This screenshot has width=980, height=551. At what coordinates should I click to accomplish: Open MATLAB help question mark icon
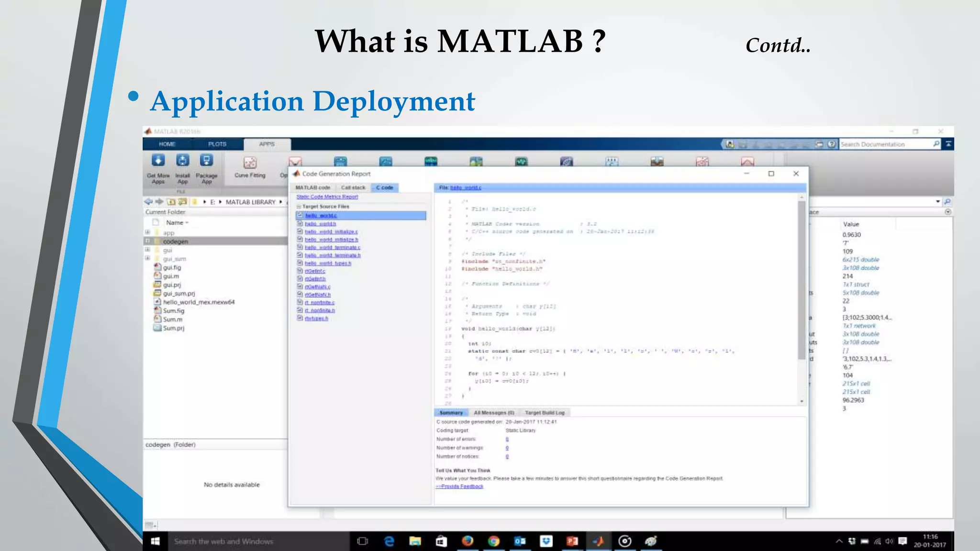(832, 144)
